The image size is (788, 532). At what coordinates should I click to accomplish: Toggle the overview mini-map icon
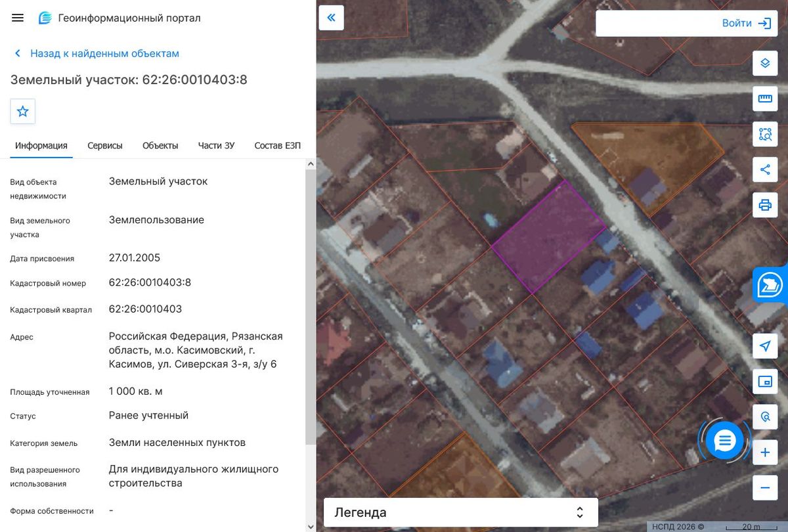coord(765,382)
